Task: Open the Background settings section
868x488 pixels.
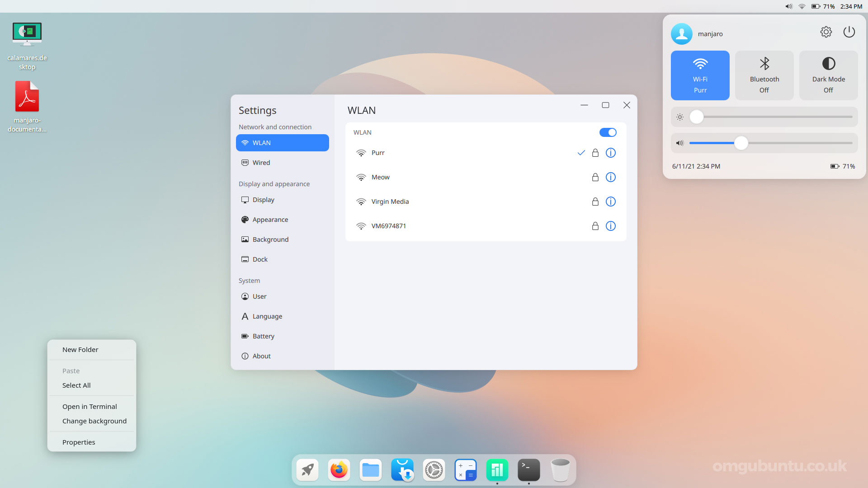Action: 270,239
